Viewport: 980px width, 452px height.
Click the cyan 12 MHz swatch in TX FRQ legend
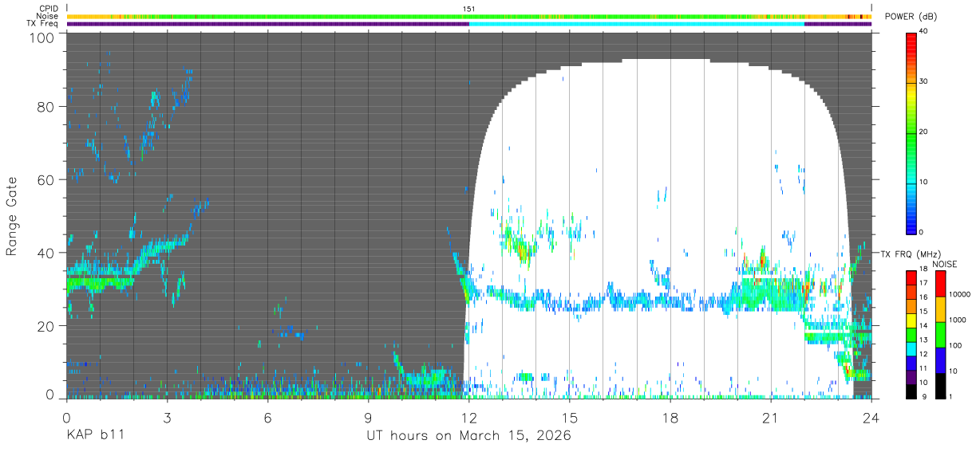point(911,348)
